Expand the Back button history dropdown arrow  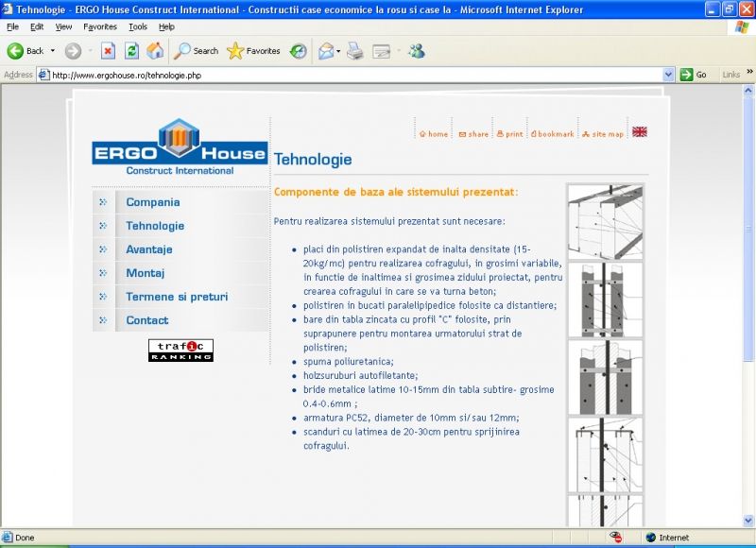pos(53,51)
